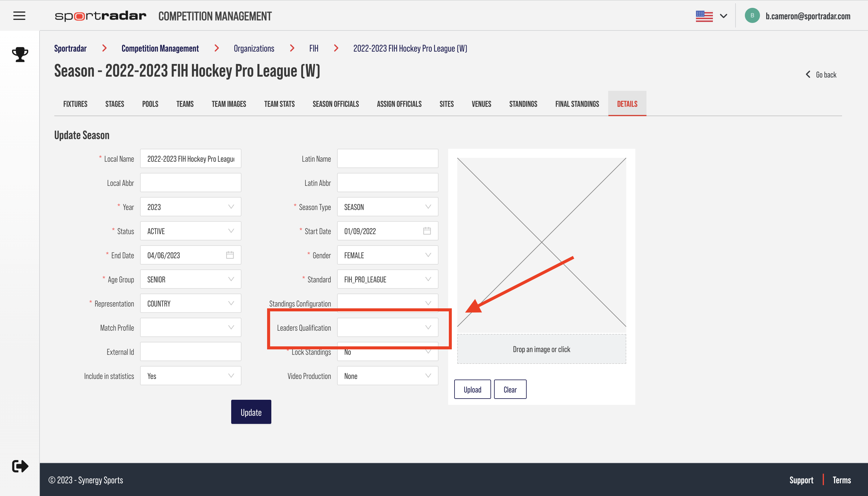Switch to the Venues tab

coord(481,104)
